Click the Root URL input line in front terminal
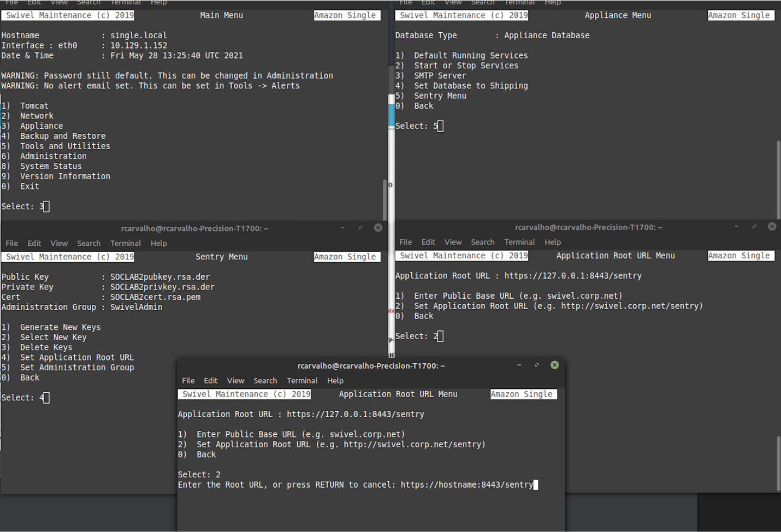Image resolution: width=781 pixels, height=532 pixels. (x=358, y=484)
